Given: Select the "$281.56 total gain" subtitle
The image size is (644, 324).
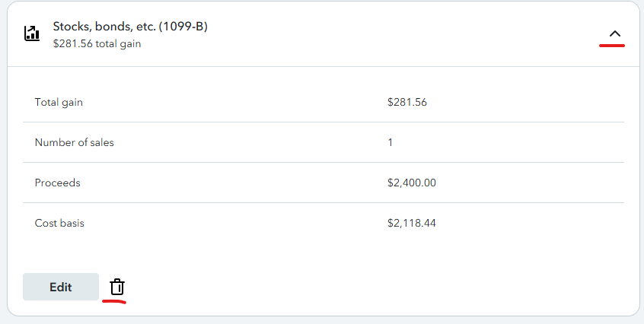Looking at the screenshot, I should click(97, 43).
